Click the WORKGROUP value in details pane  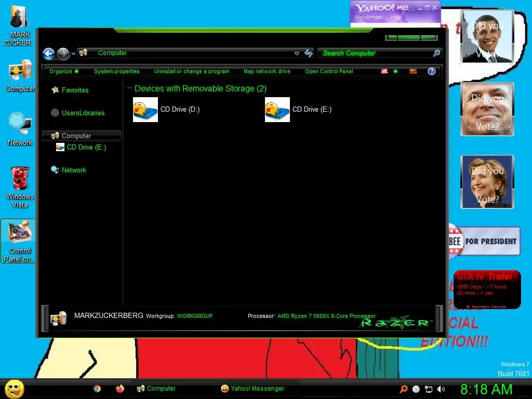click(195, 316)
